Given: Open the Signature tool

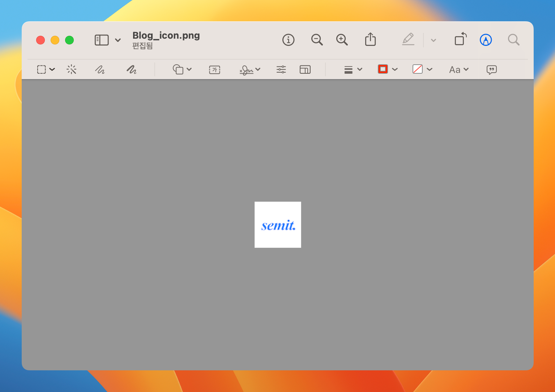Looking at the screenshot, I should [246, 70].
